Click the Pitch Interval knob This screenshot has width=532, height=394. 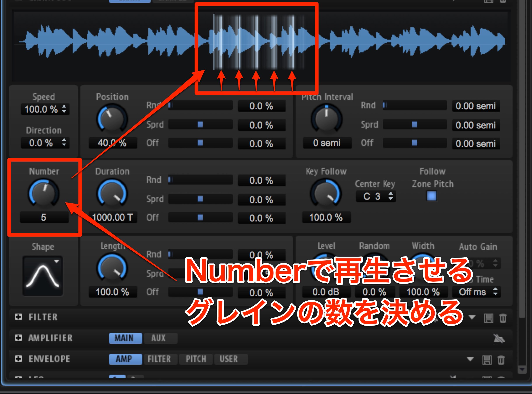click(326, 119)
